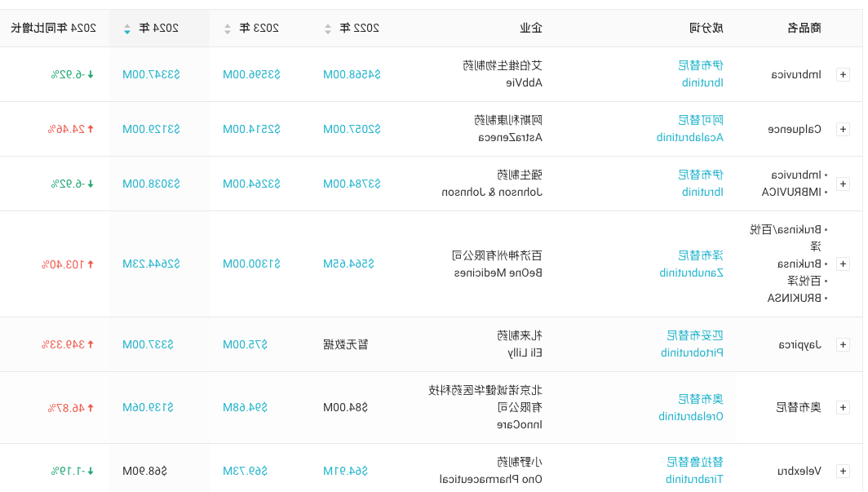Expand the Brukinsa row details
Viewport: 868px width, 492px height.
tap(843, 264)
